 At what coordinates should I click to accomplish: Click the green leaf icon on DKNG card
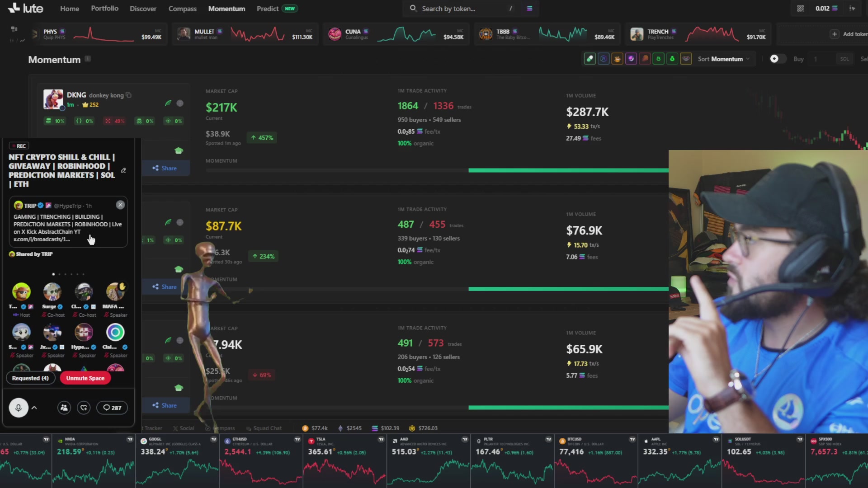(168, 103)
